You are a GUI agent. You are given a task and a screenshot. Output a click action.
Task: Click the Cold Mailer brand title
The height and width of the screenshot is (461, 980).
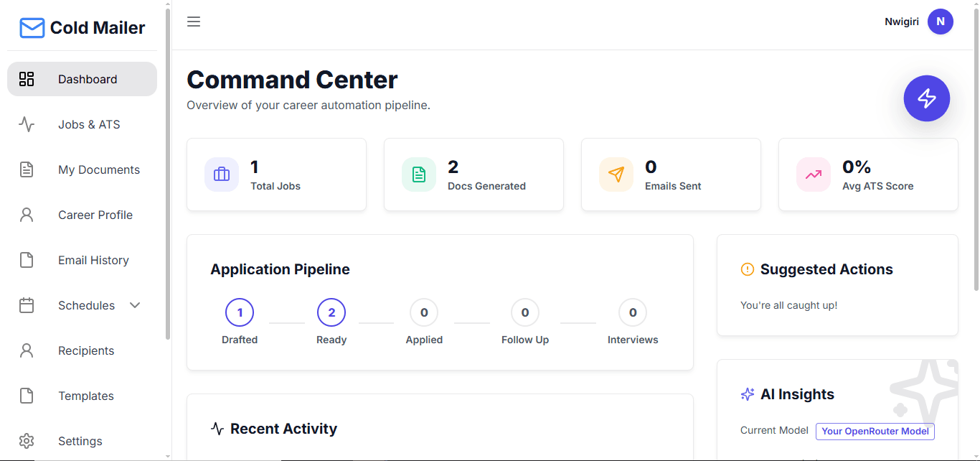(98, 28)
